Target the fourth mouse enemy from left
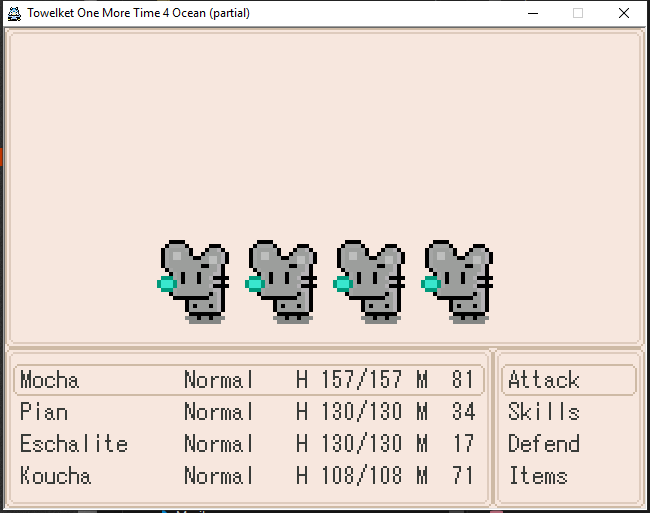Screen dimensions: 650x513 (457, 282)
